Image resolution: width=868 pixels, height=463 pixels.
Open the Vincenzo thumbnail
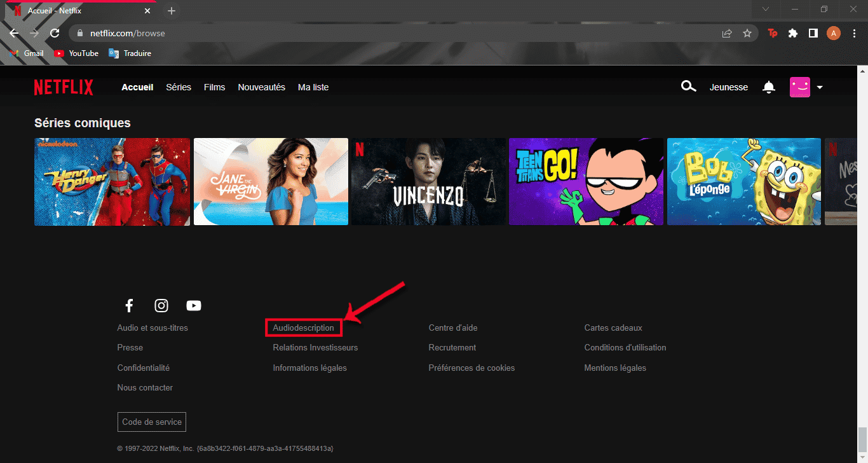429,182
